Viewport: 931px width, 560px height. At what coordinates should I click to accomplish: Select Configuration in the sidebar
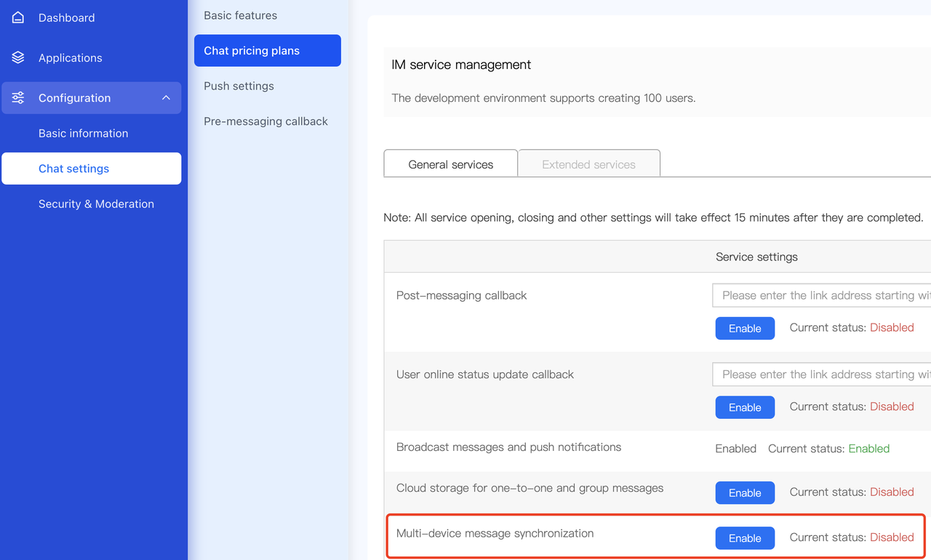point(92,97)
